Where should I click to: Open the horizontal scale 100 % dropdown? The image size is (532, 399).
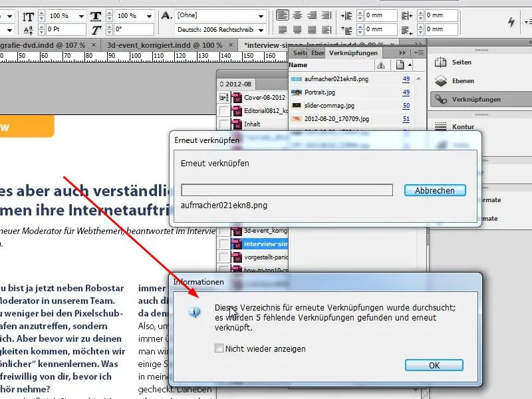point(149,16)
